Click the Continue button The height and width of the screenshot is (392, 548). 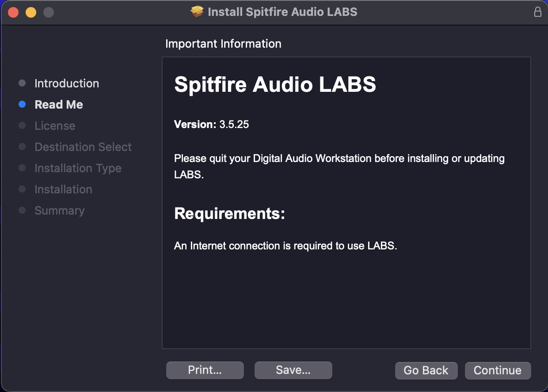498,370
